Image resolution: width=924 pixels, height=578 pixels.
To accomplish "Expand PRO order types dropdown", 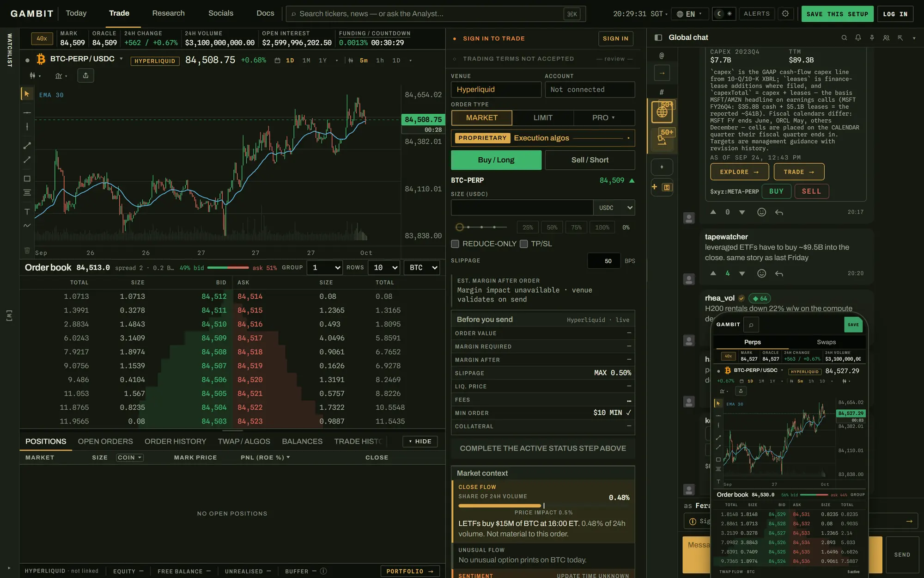I will 604,118.
